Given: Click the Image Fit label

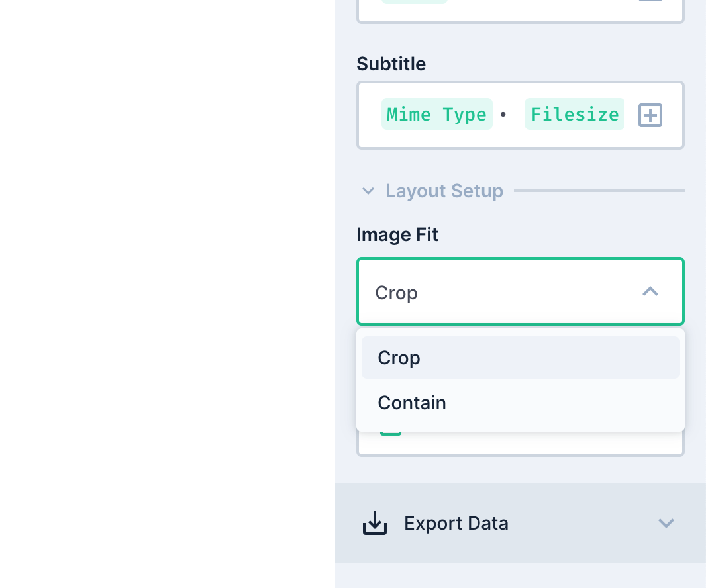Looking at the screenshot, I should [x=397, y=234].
